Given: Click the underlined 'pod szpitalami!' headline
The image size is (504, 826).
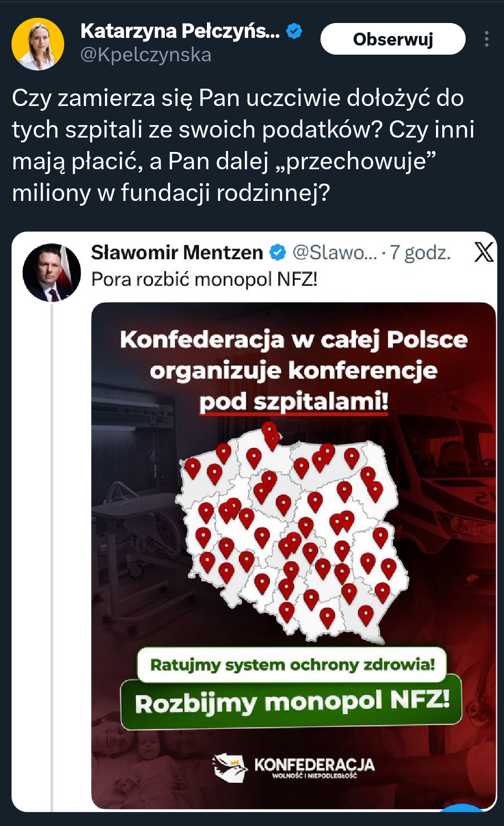Looking at the screenshot, I should (x=293, y=402).
